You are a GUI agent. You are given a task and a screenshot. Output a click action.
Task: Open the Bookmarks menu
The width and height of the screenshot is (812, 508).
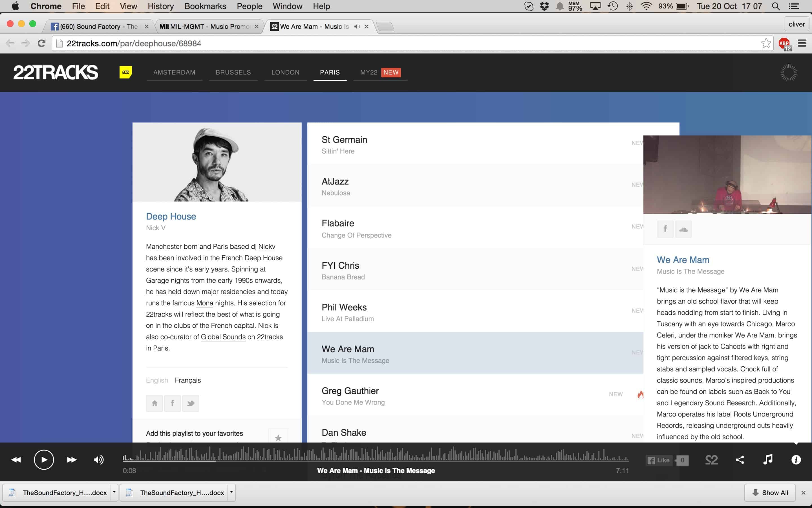tap(205, 6)
